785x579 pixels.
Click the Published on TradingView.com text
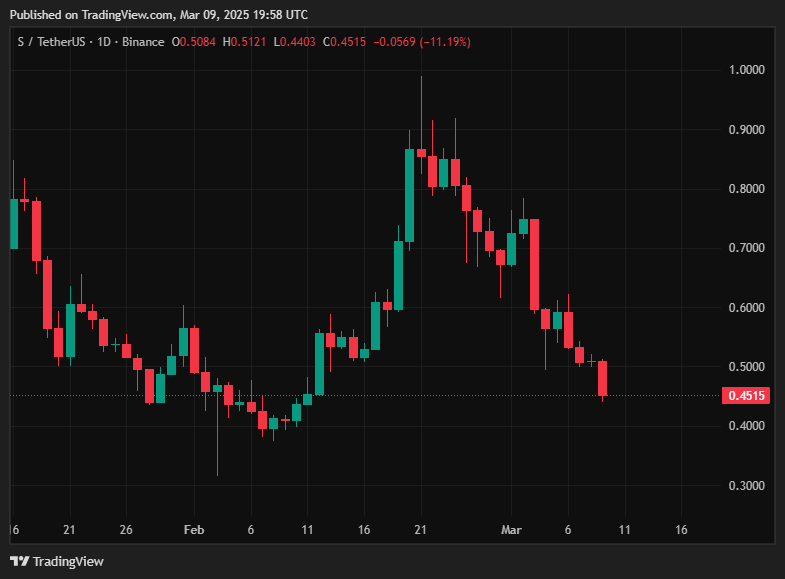(x=160, y=15)
